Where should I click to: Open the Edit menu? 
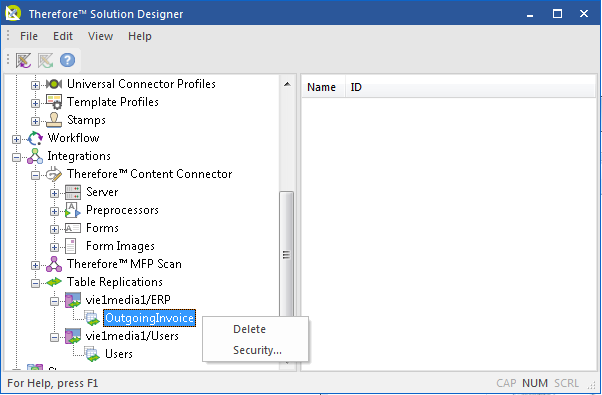point(63,36)
